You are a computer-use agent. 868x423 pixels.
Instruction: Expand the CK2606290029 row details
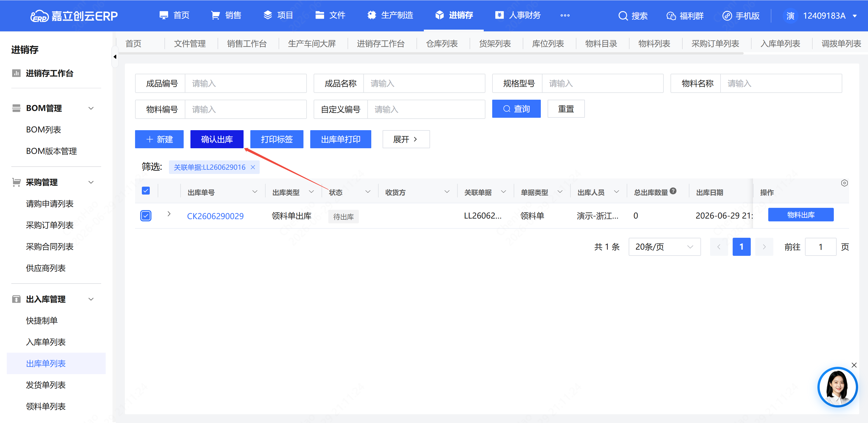click(x=169, y=214)
